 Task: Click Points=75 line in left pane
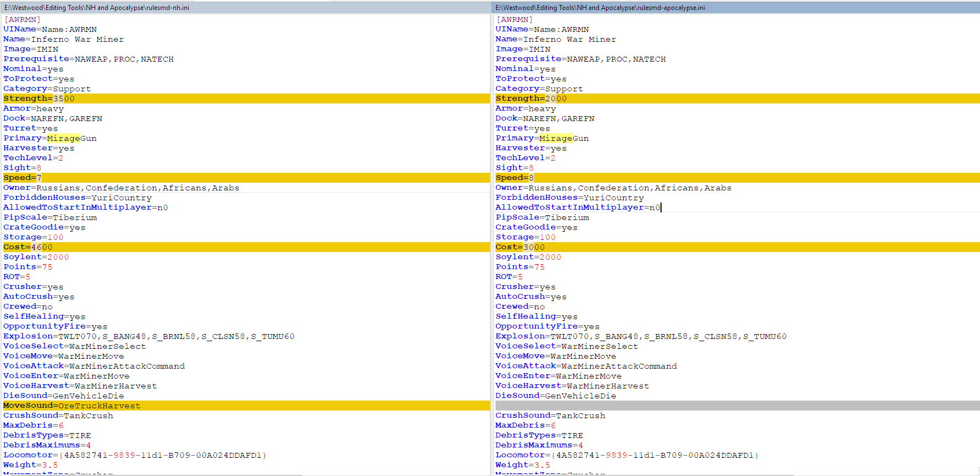pos(28,267)
